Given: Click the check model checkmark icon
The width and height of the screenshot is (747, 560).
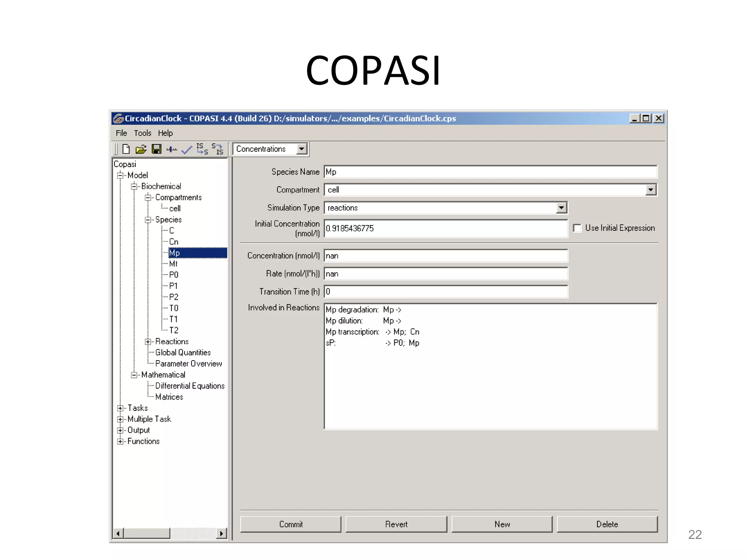Looking at the screenshot, I should click(x=187, y=150).
